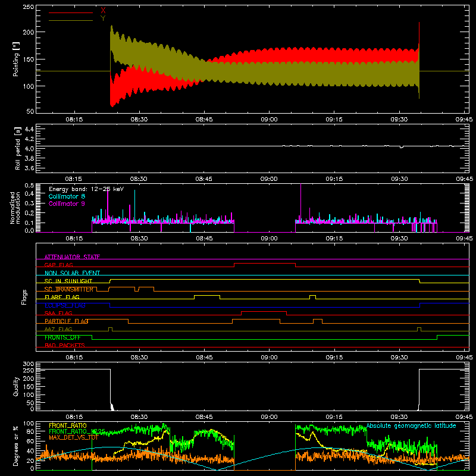Image resolution: width=476 pixels, height=476 pixels.
Task: Click the short FLARE_FLAG pulse near 09:10
Action: coord(313,295)
